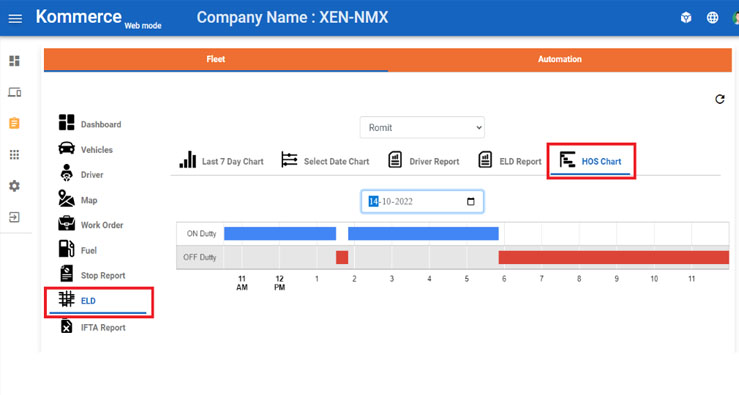Image resolution: width=739 pixels, height=395 pixels.
Task: Open the Vehicles menu label
Action: (x=97, y=150)
